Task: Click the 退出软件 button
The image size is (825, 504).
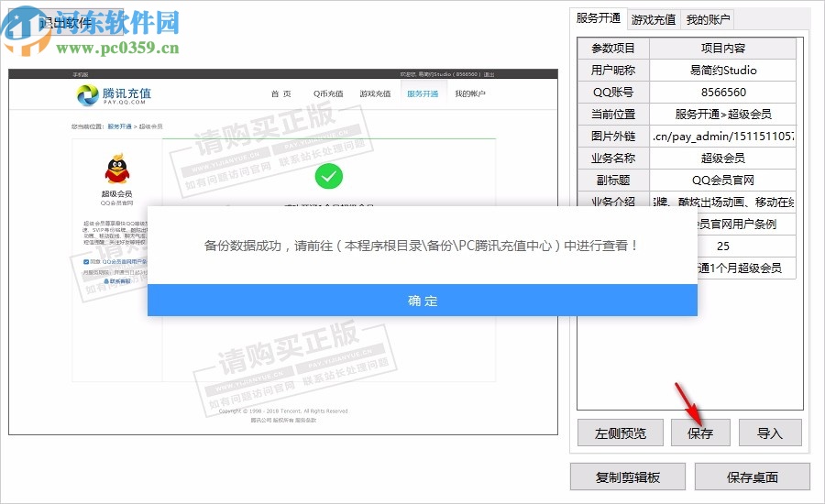Action: click(66, 22)
